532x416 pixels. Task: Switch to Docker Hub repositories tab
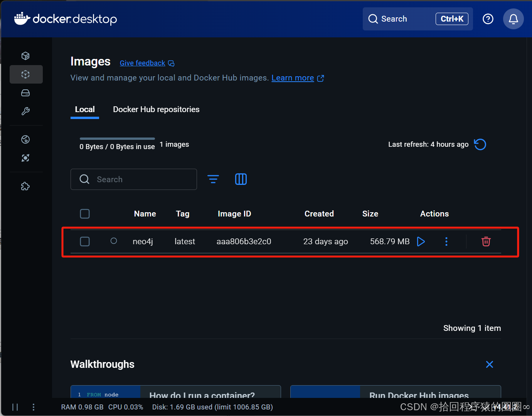pyautogui.click(x=156, y=109)
